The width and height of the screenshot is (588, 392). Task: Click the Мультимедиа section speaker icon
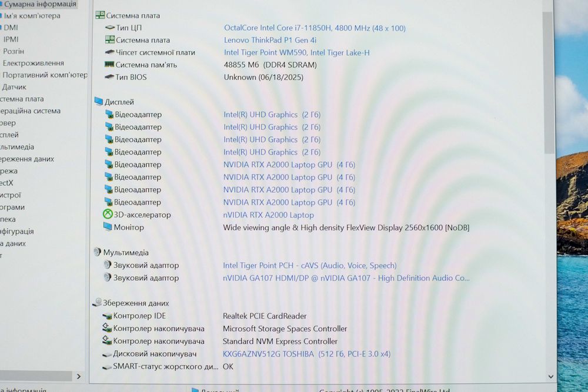click(x=98, y=252)
